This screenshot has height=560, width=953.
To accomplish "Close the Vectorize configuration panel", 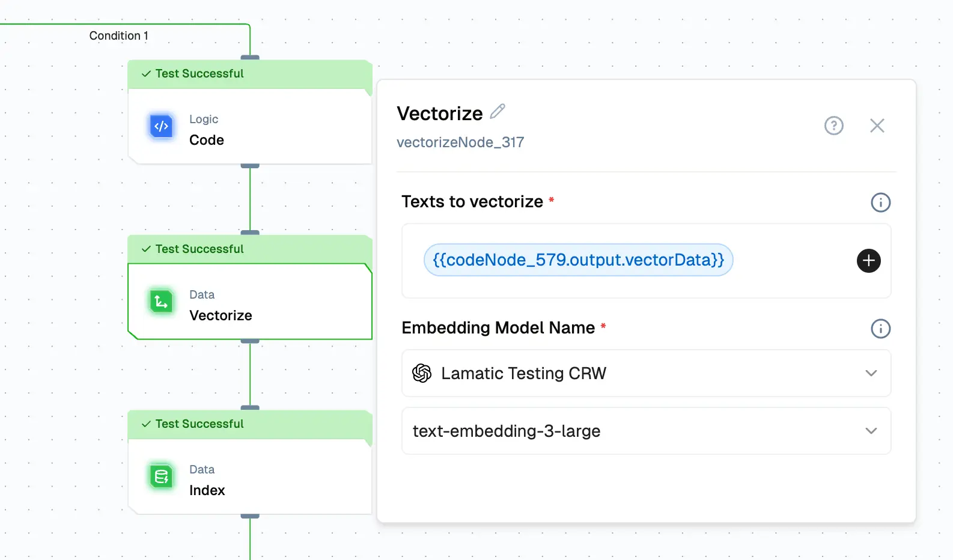I will tap(877, 126).
